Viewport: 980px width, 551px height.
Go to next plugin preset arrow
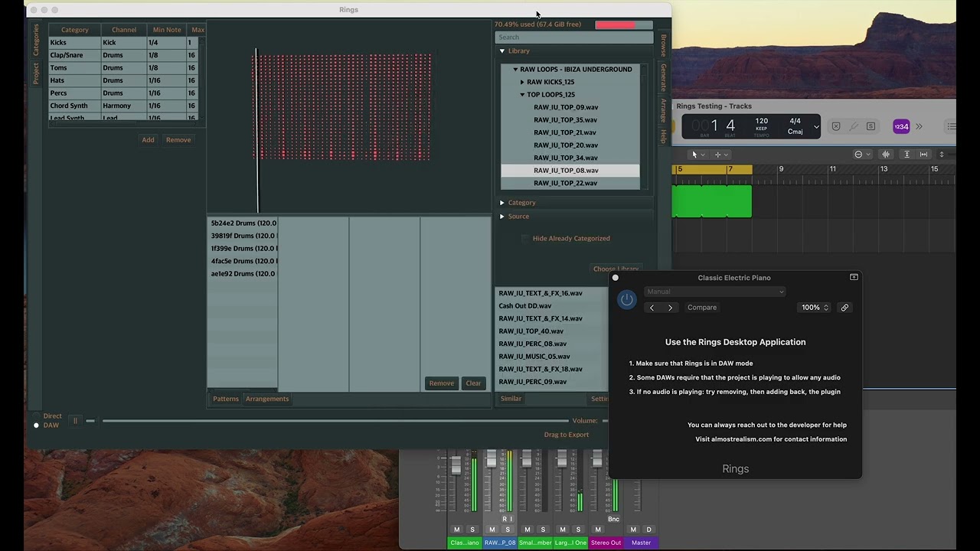click(x=670, y=308)
